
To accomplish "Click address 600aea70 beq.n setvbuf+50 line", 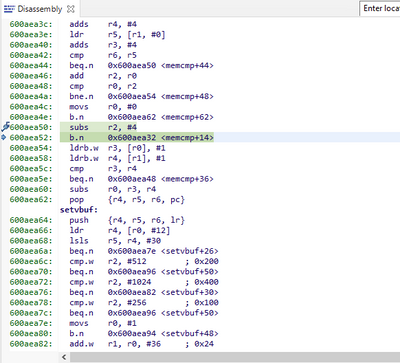I will [114, 272].
